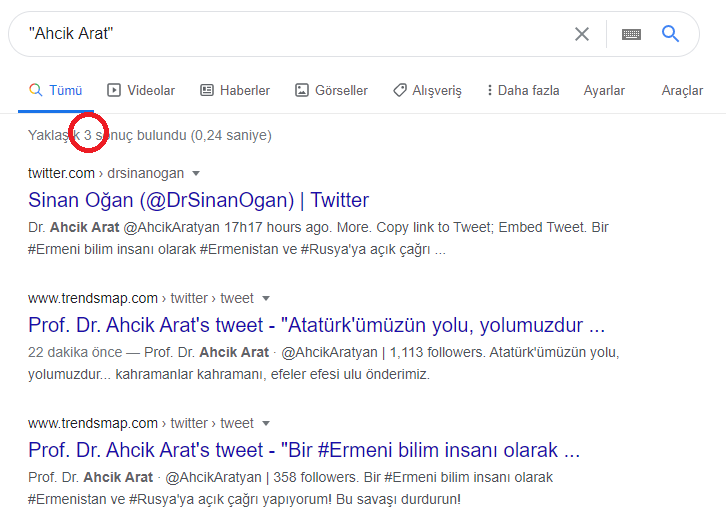Image resolution: width=726 pixels, height=528 pixels.
Task: Clear the search box with X icon
Action: pos(582,34)
